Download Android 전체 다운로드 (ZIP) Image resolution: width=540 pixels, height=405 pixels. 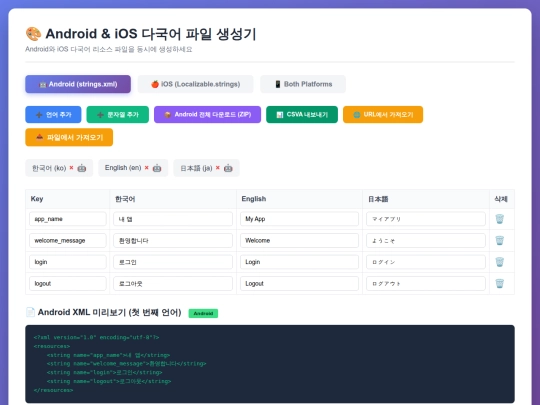point(207,115)
